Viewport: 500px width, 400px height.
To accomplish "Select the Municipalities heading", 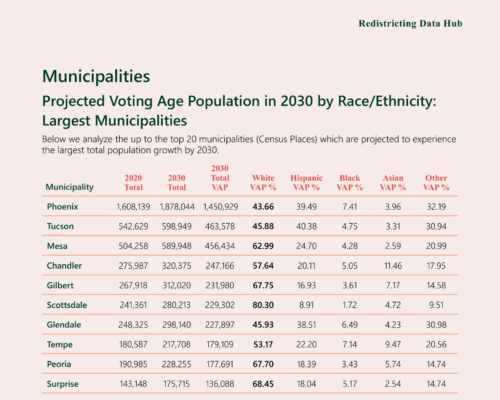I will tap(96, 76).
